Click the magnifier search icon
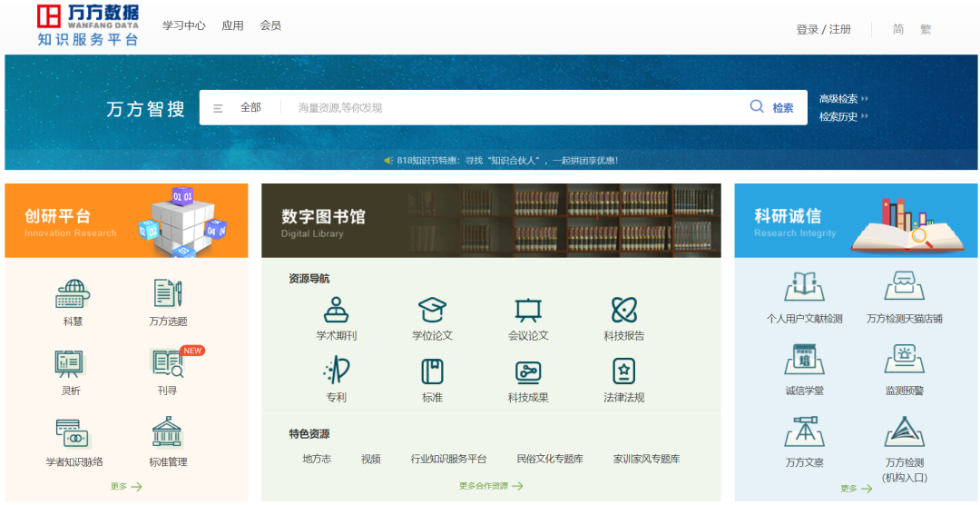The height and width of the screenshot is (505, 980). tap(757, 107)
